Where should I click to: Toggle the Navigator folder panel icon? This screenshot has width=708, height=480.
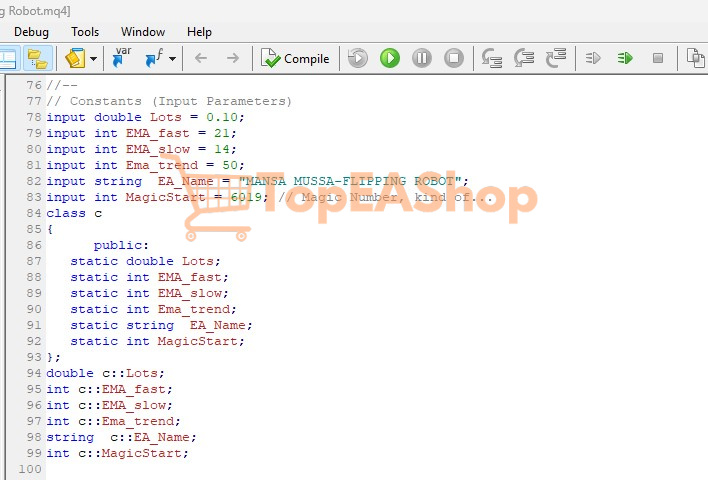[x=38, y=58]
